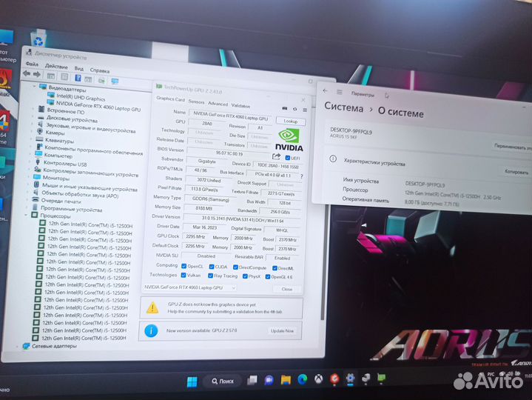The height and width of the screenshot is (400, 532).
Task: Open the Действие menu
Action: pos(56,66)
